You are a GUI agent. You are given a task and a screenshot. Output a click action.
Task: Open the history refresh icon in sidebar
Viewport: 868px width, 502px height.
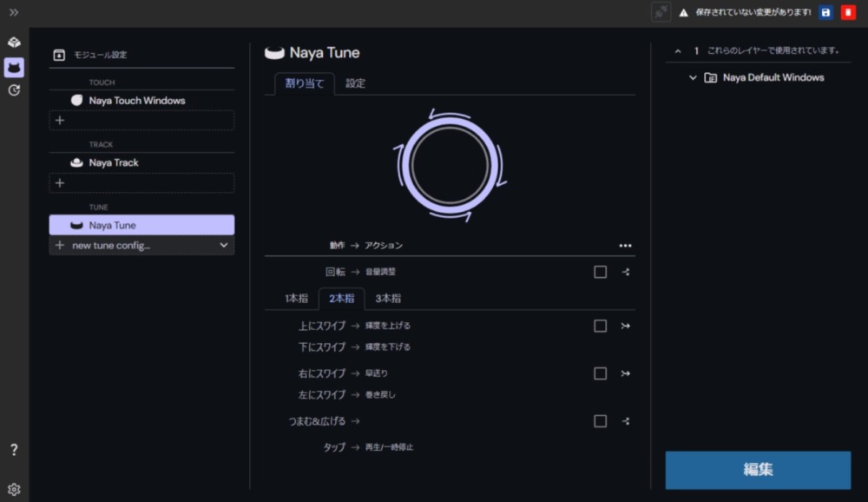tap(14, 90)
